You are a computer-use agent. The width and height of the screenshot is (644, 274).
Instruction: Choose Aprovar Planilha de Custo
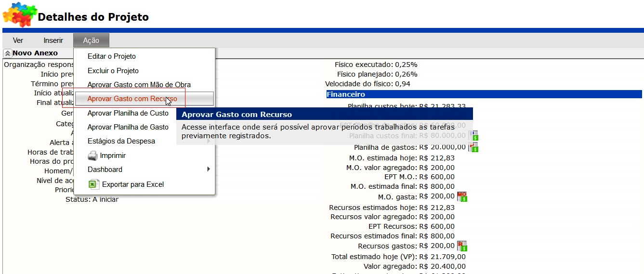(x=128, y=113)
